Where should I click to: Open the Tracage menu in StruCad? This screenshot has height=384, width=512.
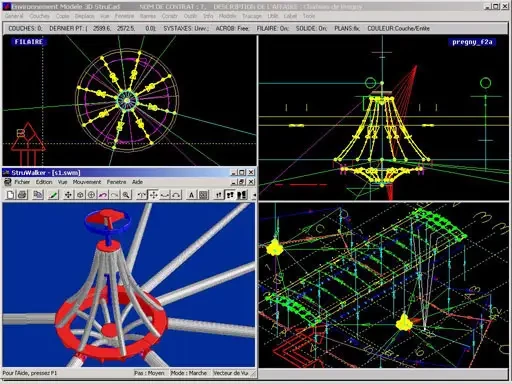[x=252, y=16]
